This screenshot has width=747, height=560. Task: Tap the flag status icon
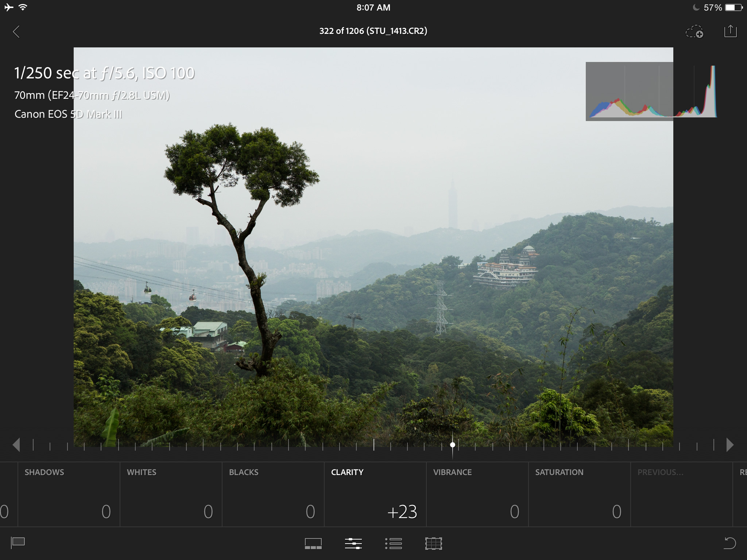(18, 543)
